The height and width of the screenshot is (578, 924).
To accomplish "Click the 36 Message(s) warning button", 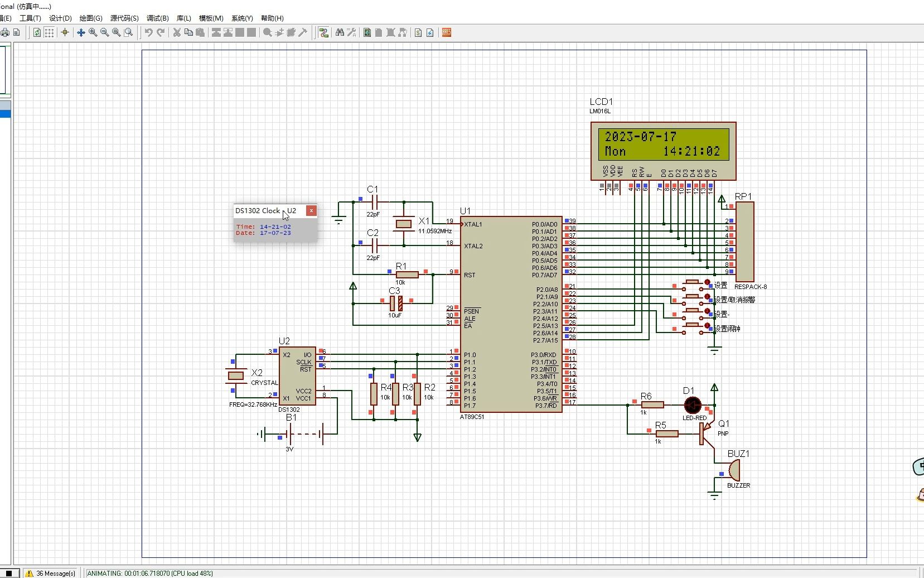I will (x=51, y=573).
